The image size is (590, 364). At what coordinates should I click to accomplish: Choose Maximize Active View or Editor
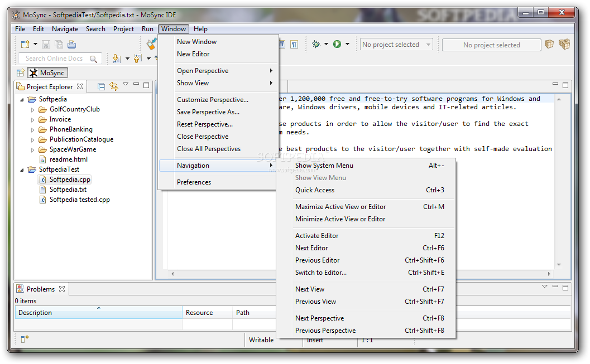366,207
